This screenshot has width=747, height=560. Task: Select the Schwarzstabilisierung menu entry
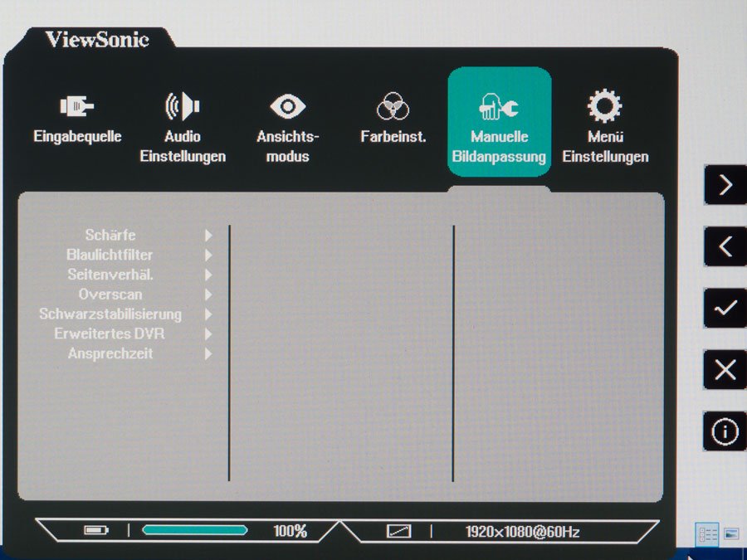tap(110, 314)
